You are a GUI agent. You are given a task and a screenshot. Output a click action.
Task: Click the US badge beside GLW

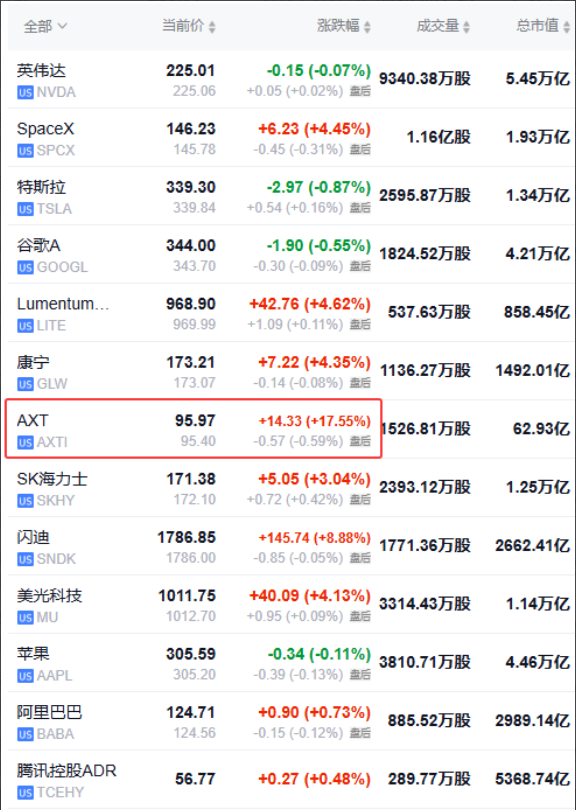pos(25,384)
